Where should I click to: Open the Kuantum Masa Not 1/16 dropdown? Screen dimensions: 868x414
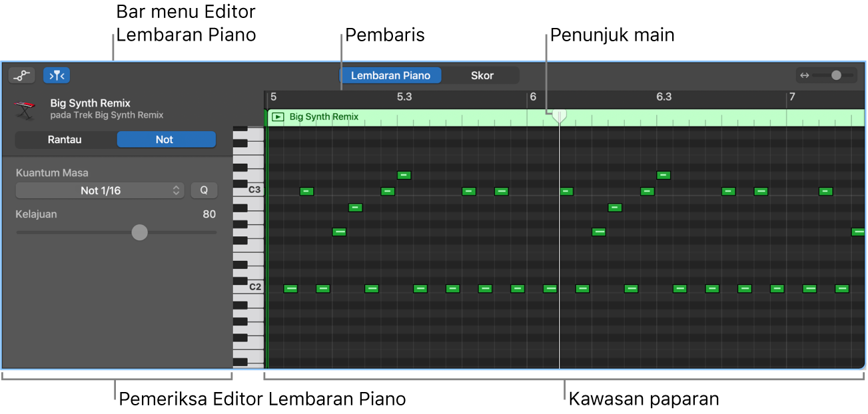click(x=99, y=190)
